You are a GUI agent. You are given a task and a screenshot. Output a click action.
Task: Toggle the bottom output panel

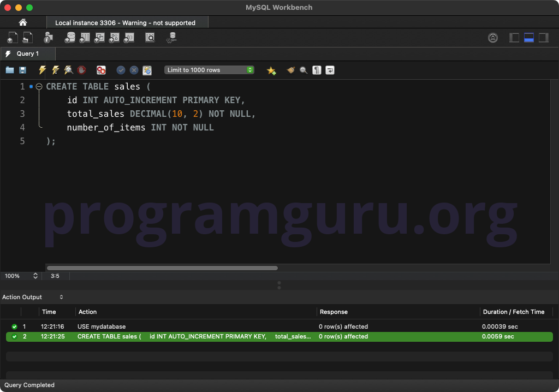coord(528,38)
